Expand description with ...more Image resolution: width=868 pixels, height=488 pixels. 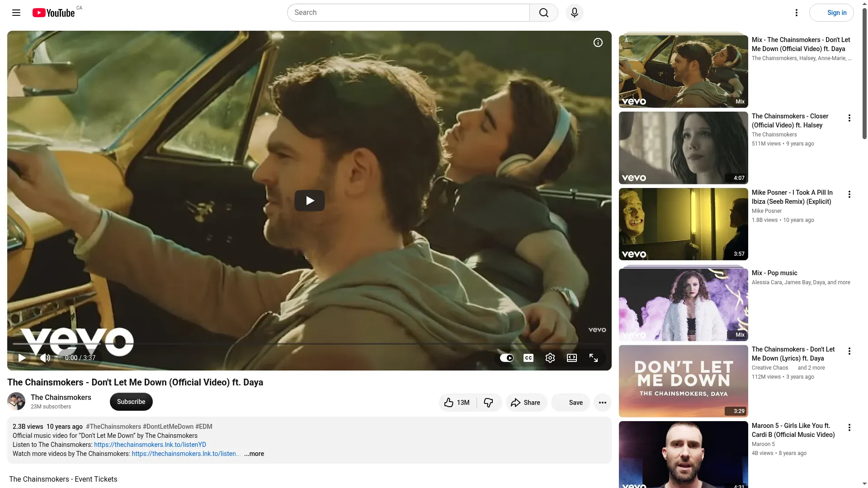[x=254, y=454]
